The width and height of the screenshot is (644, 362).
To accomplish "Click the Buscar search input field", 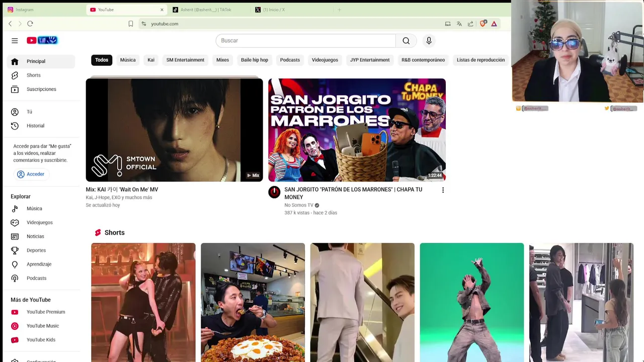I will 306,41.
